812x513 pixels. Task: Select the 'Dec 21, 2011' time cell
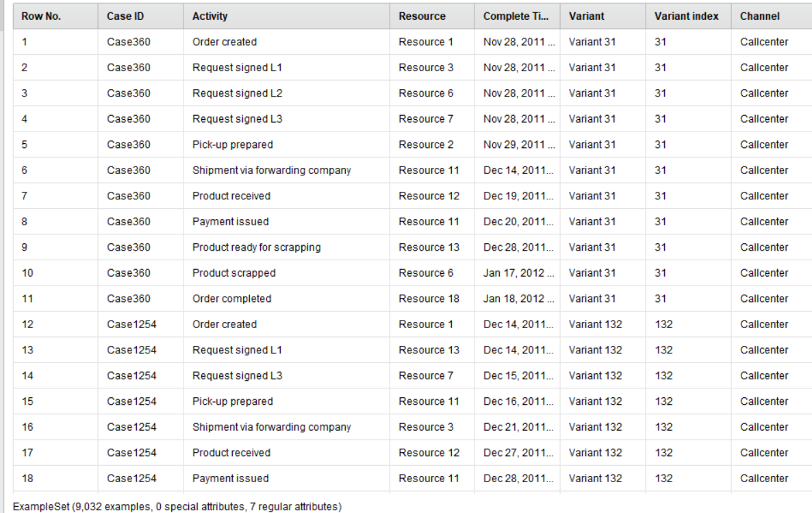click(x=518, y=427)
